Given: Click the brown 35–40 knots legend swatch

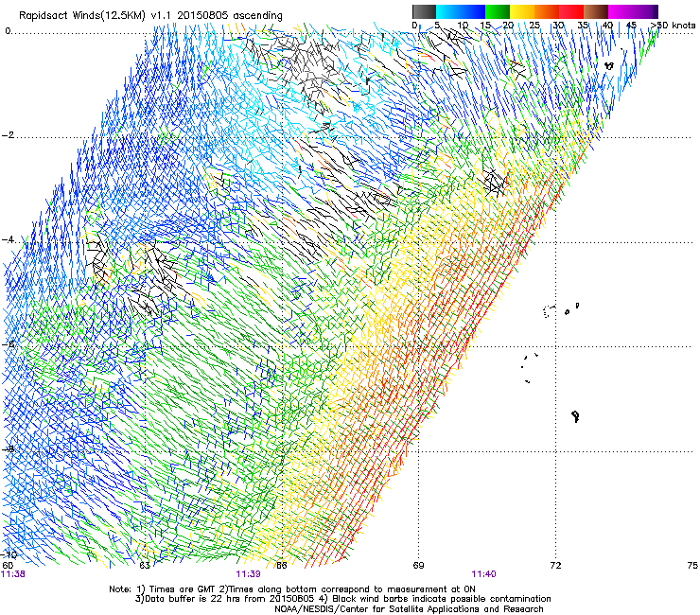Looking at the screenshot, I should (596, 11).
